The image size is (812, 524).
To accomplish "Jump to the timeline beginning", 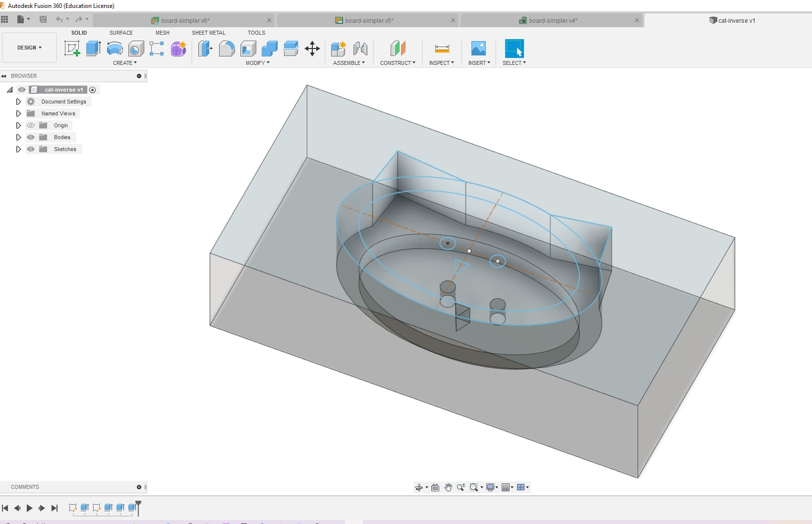I will tap(5, 508).
